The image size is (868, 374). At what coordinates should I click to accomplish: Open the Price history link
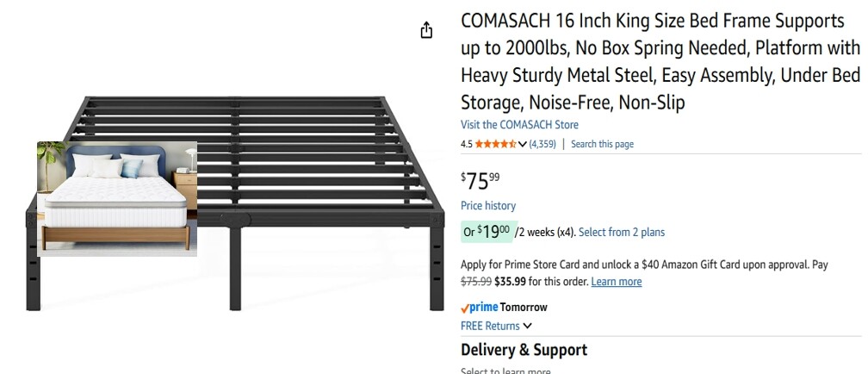pos(488,206)
